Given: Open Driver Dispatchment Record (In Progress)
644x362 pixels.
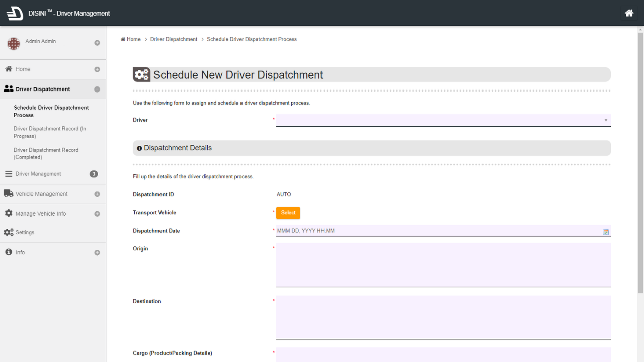Looking at the screenshot, I should [49, 132].
